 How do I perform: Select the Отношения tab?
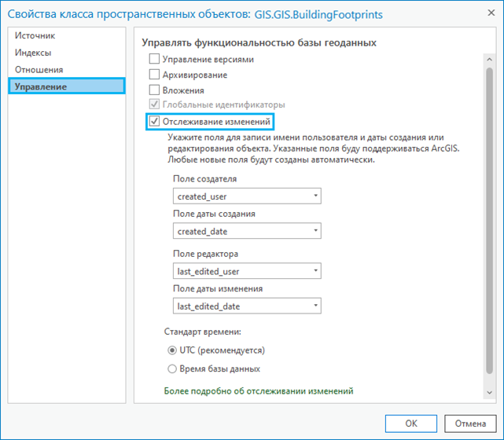39,69
